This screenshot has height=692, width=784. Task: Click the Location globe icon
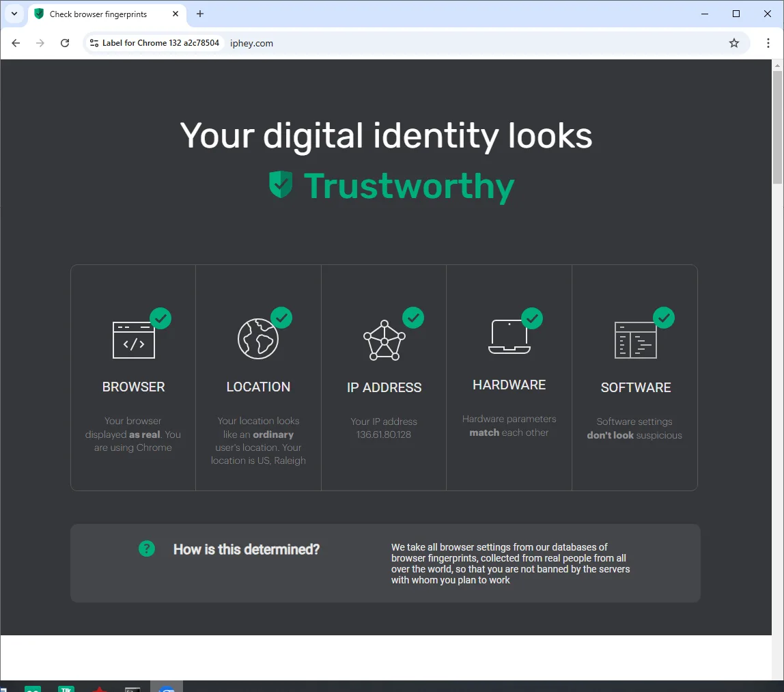[x=258, y=339]
